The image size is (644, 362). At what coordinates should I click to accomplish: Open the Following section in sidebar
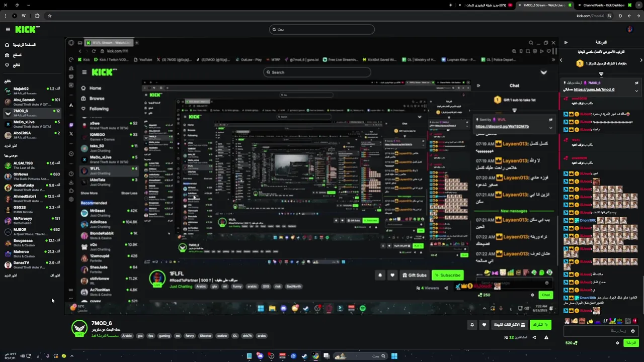coord(13,65)
